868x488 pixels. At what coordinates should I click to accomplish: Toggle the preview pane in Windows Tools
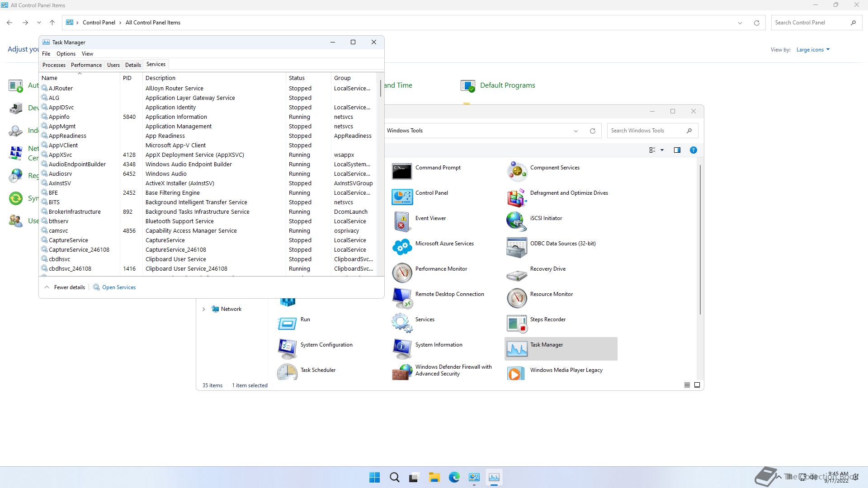677,150
